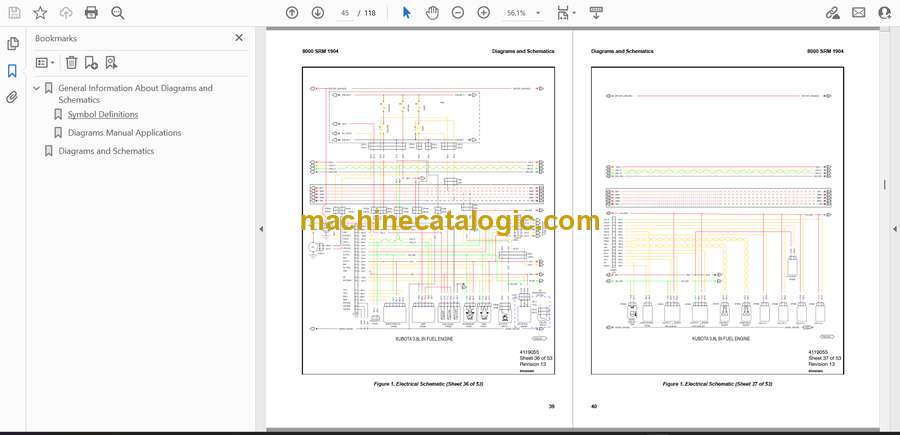
Task: Collapse left navigation pane arrow
Action: point(261,229)
